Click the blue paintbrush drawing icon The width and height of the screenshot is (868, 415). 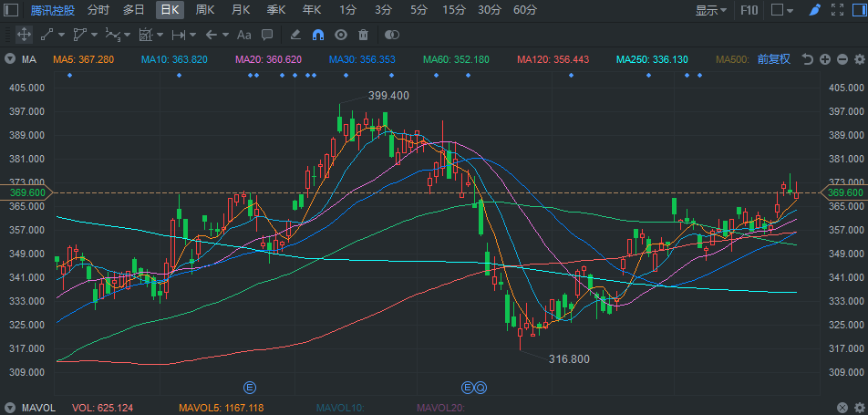coord(814,10)
